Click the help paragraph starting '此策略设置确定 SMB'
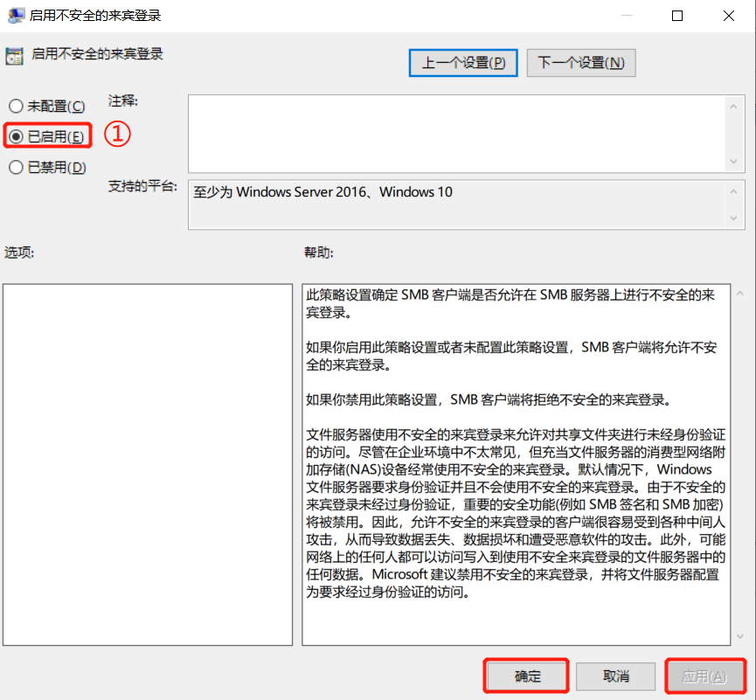 510,304
